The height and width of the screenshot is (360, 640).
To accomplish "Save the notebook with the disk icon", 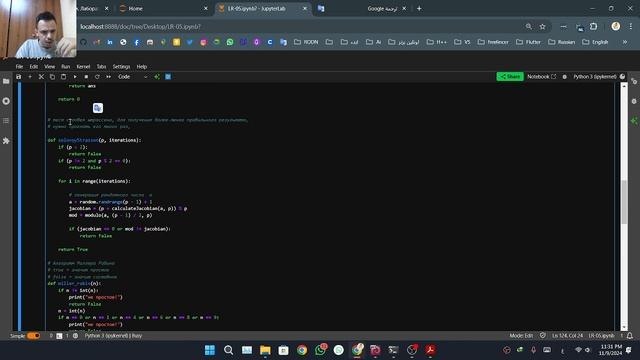I will (18, 77).
